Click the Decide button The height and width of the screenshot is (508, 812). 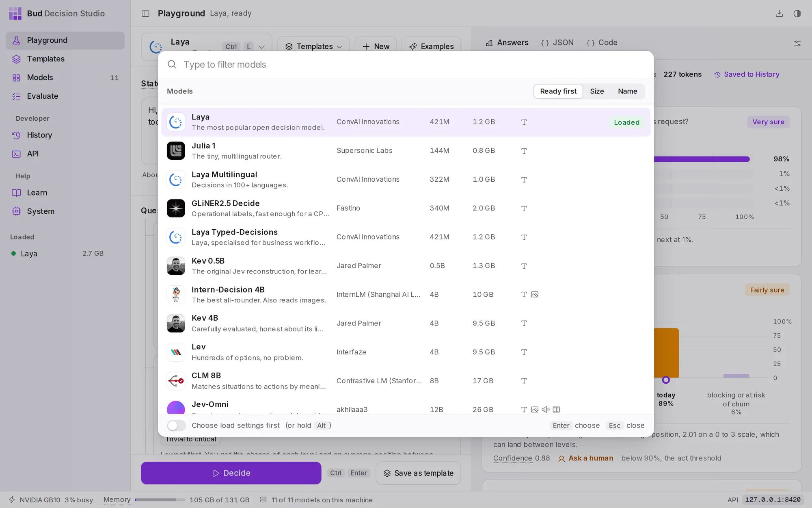click(x=231, y=473)
